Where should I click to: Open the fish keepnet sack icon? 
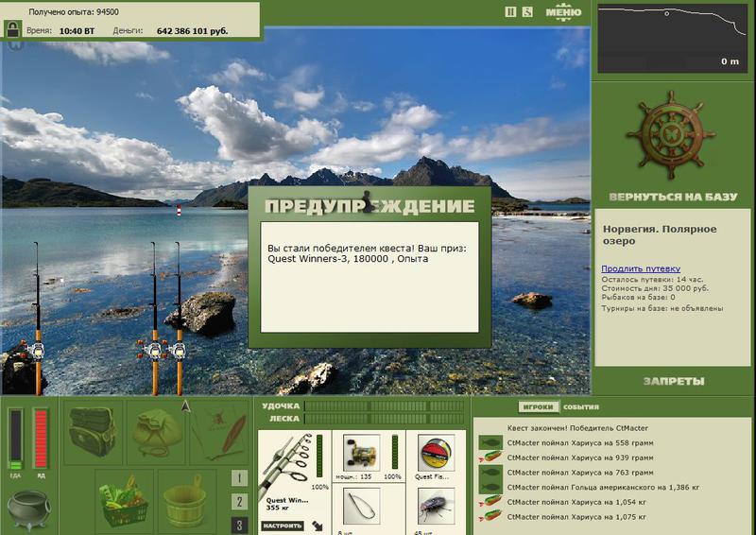[x=157, y=432]
